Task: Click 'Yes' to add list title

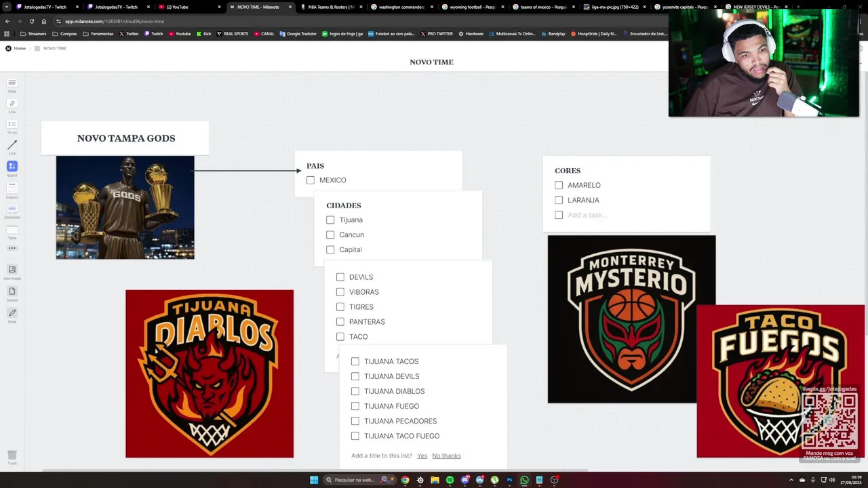Action: [x=422, y=455]
